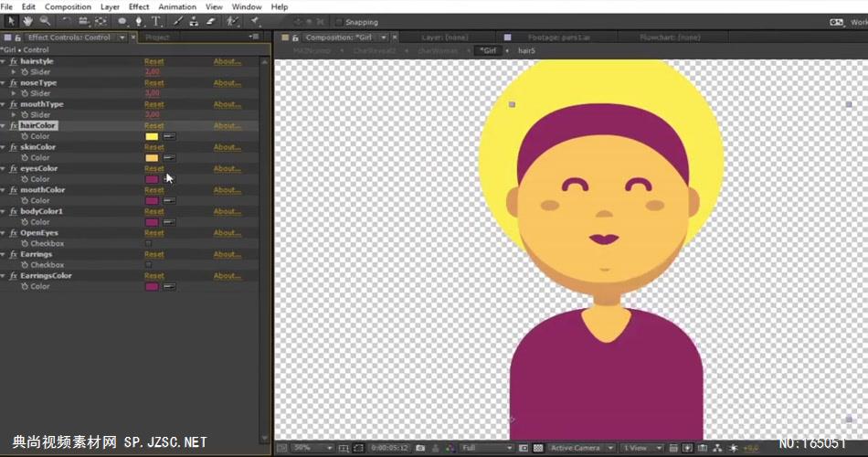
Task: Expand the hairstyle Slider property
Action: click(14, 72)
